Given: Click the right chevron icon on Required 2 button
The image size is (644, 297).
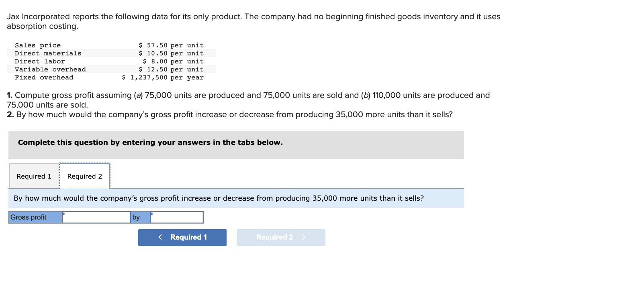Looking at the screenshot, I should 303,237.
